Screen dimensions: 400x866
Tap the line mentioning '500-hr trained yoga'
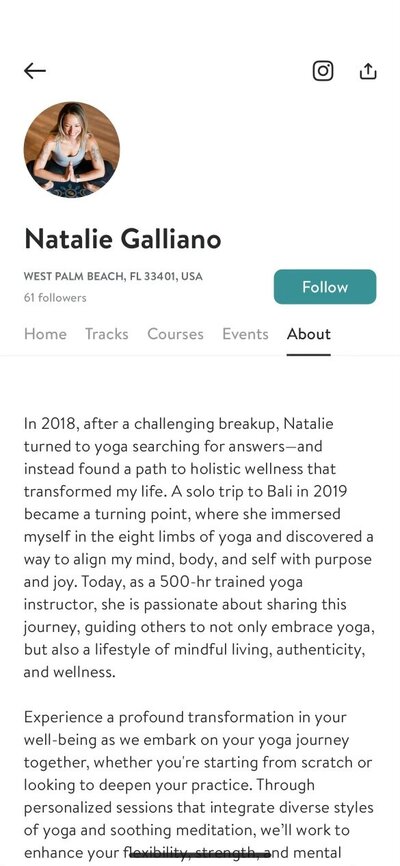click(163, 582)
